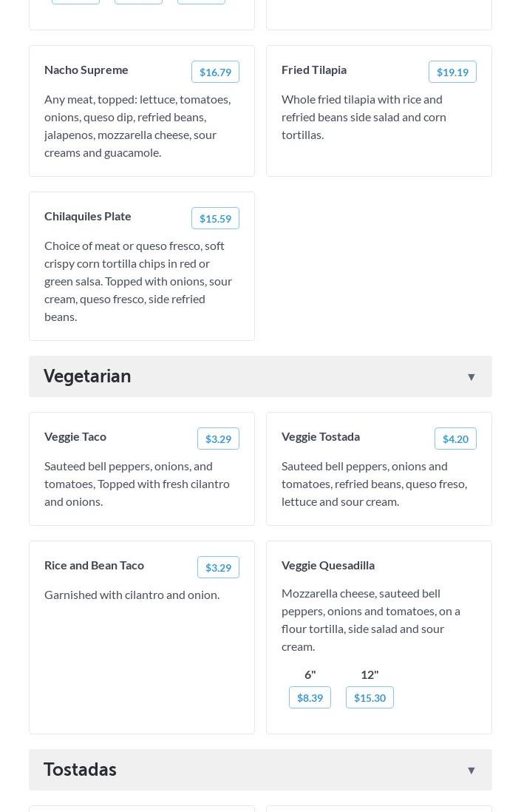
Task: Open the Fried Tilapia item title
Action: coord(314,70)
